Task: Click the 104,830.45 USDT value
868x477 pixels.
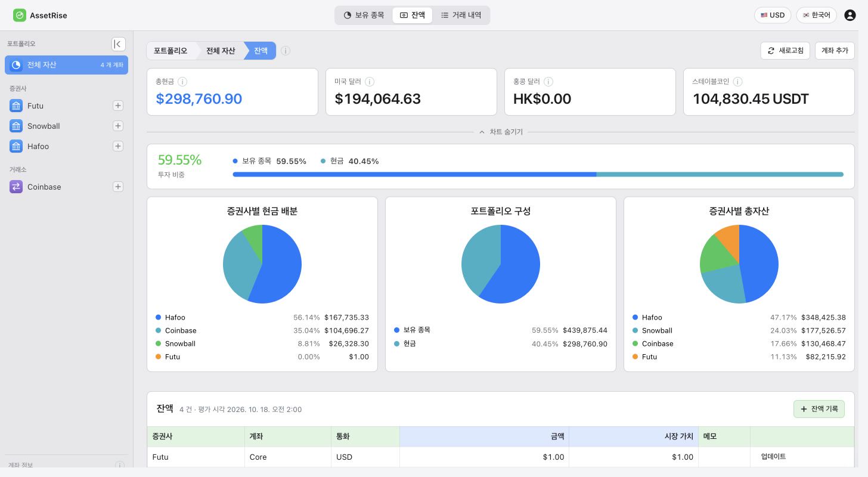Action: (x=751, y=99)
